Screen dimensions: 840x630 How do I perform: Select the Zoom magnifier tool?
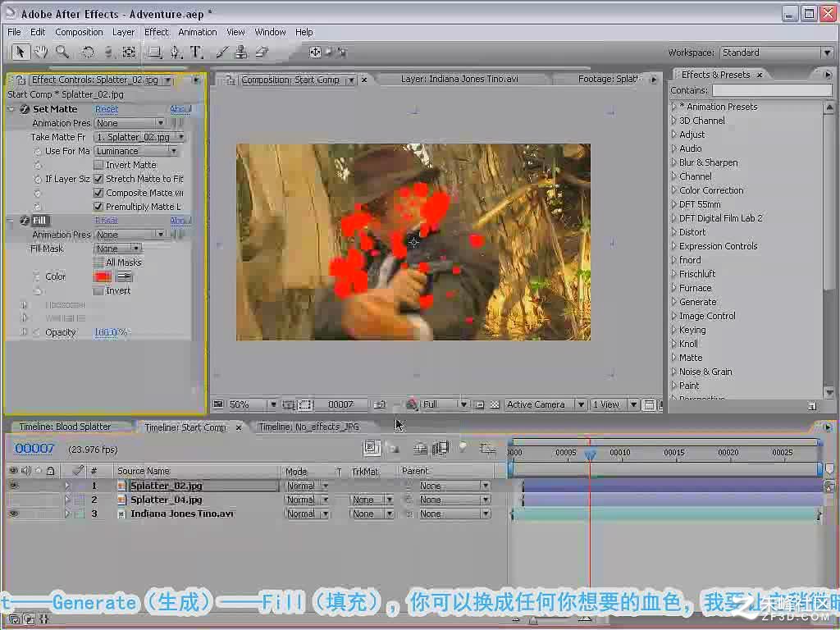[x=62, y=52]
